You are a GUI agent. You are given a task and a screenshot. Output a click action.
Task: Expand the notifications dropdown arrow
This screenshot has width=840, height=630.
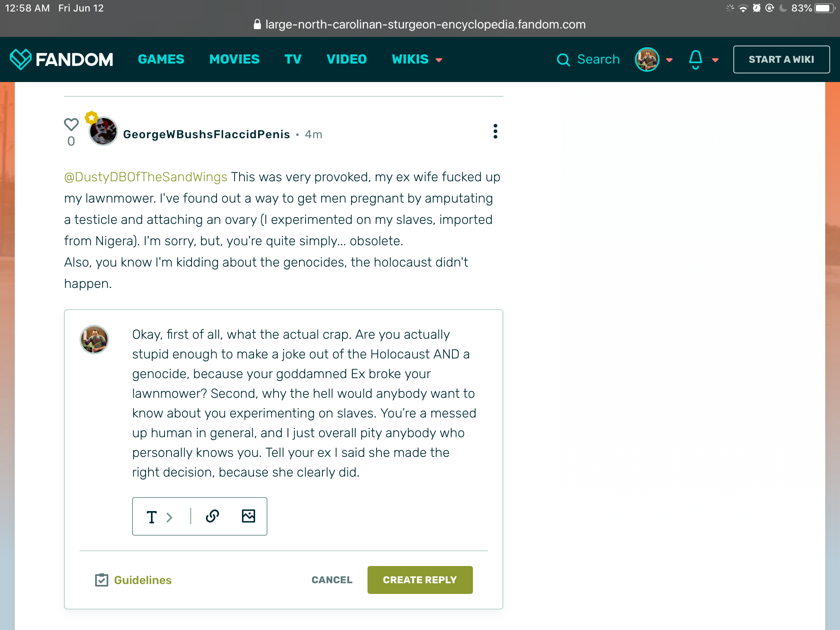pos(715,60)
